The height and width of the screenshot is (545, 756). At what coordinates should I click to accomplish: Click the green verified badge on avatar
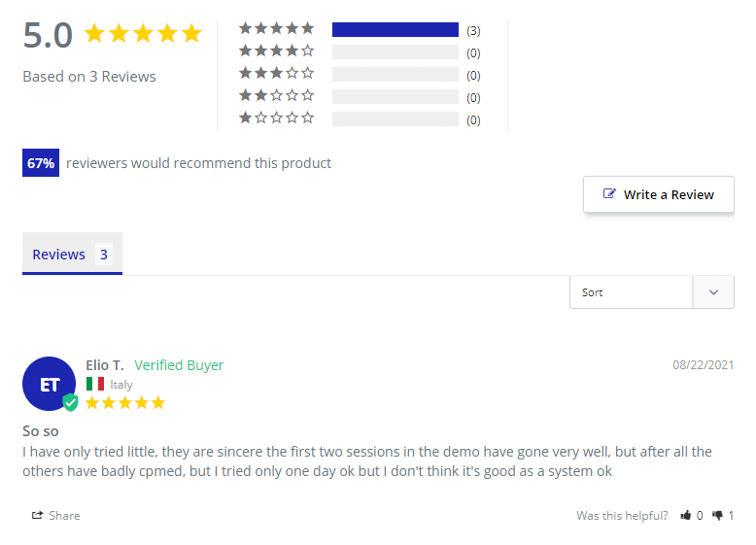coord(70,402)
